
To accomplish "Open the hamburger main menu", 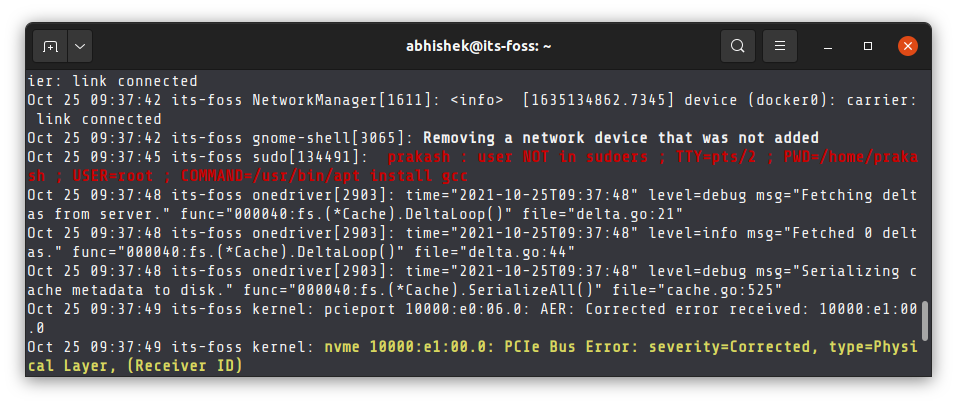I will click(x=779, y=46).
